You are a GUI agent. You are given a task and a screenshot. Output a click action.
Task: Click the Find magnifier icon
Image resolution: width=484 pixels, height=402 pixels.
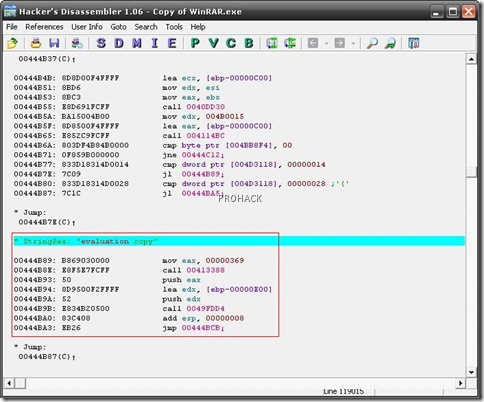click(372, 43)
